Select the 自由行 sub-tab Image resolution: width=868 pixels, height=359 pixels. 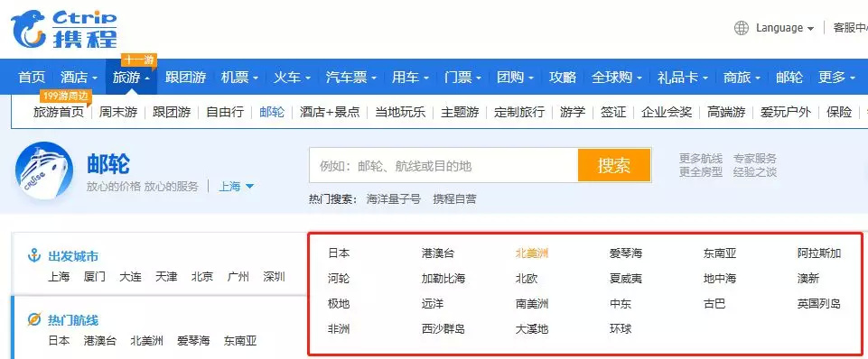(225, 112)
